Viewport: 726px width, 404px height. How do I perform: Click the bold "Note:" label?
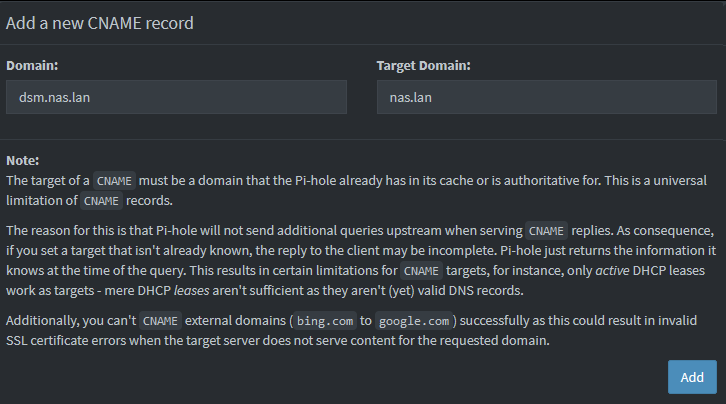pyautogui.click(x=22, y=160)
